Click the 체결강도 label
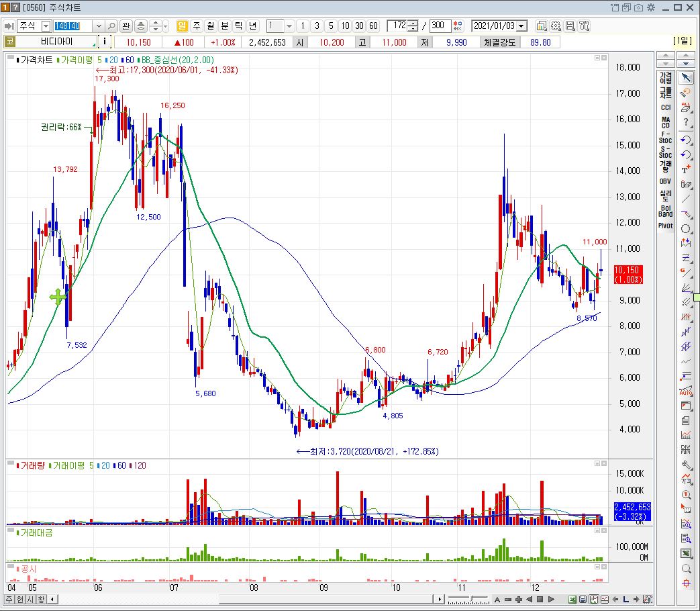The width and height of the screenshot is (700, 611). click(499, 42)
